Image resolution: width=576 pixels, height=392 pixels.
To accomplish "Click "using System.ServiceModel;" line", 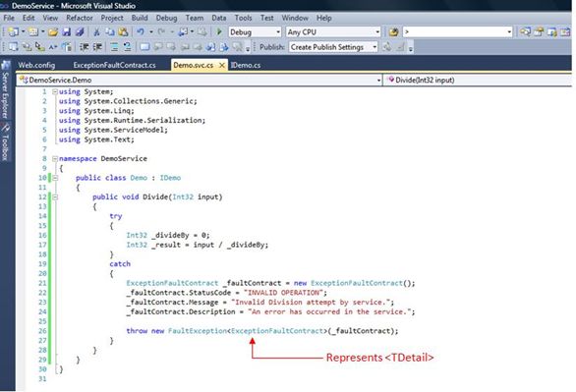I will coord(113,130).
